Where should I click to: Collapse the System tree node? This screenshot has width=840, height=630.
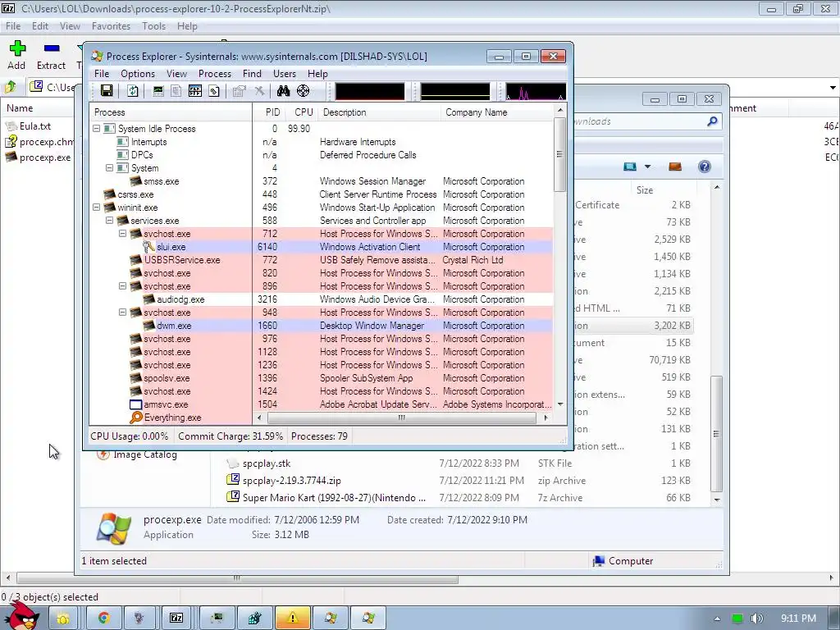click(x=109, y=167)
